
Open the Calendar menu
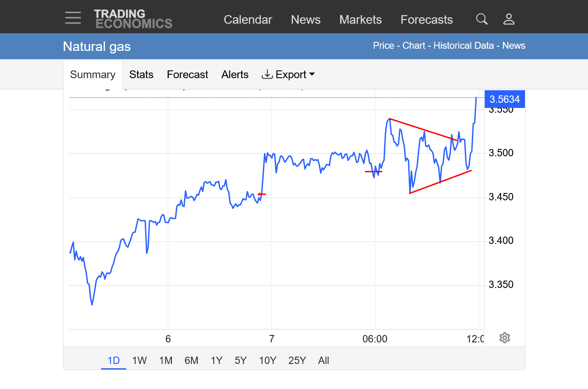[248, 20]
